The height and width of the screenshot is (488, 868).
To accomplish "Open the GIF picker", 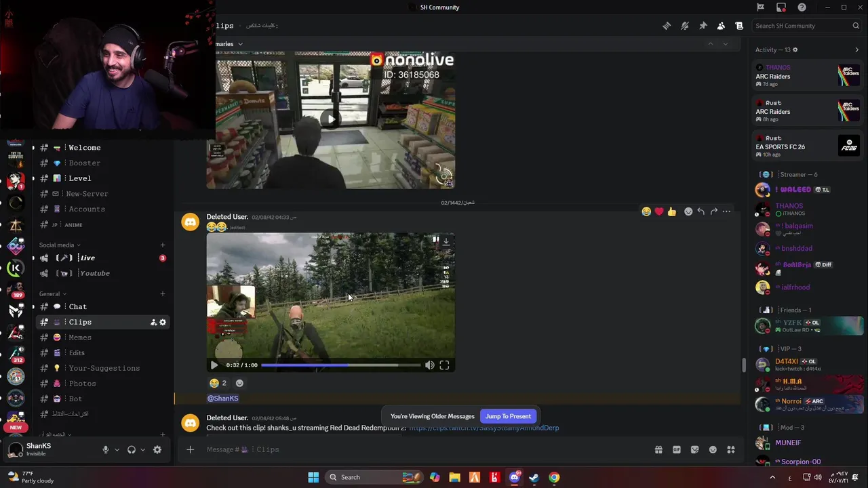I will [x=676, y=449].
